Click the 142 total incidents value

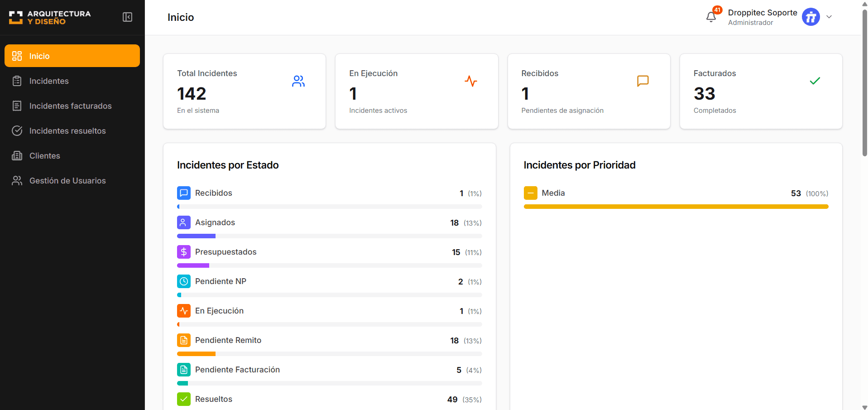click(192, 94)
